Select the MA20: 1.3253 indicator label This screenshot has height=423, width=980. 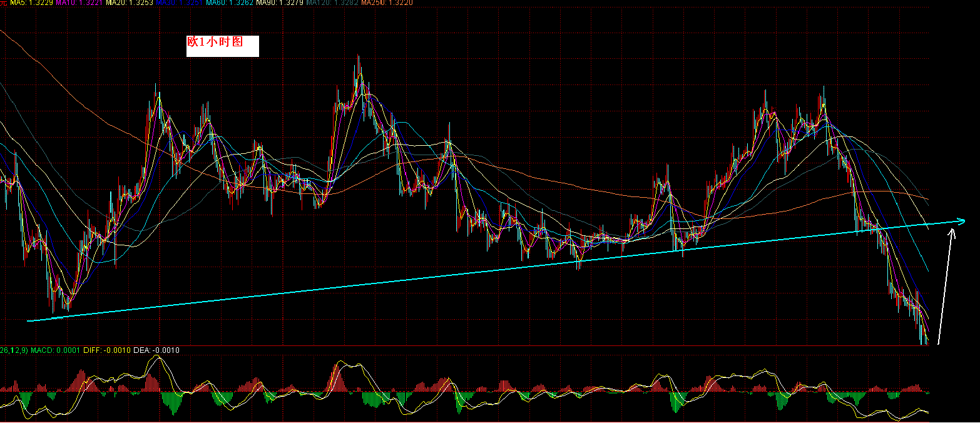(x=129, y=3)
